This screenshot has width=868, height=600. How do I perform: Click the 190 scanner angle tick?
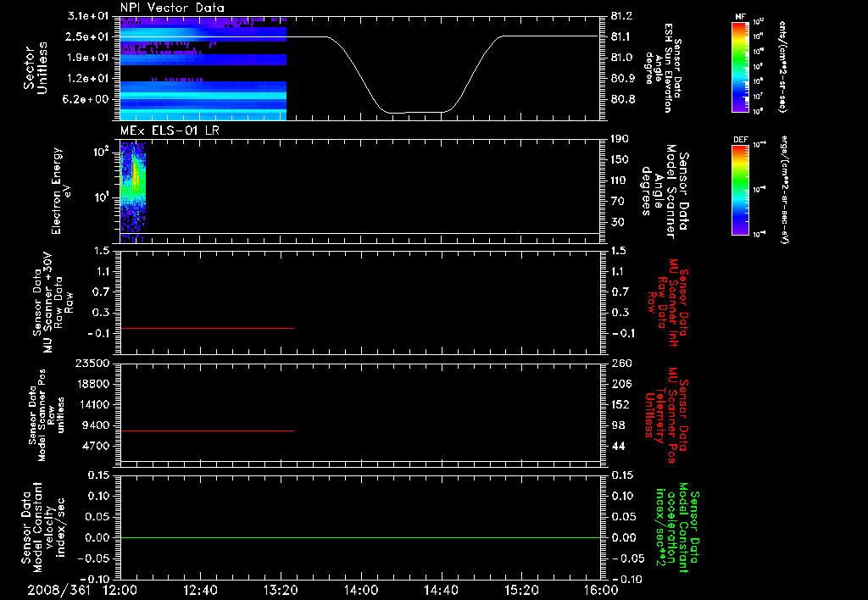coord(620,139)
